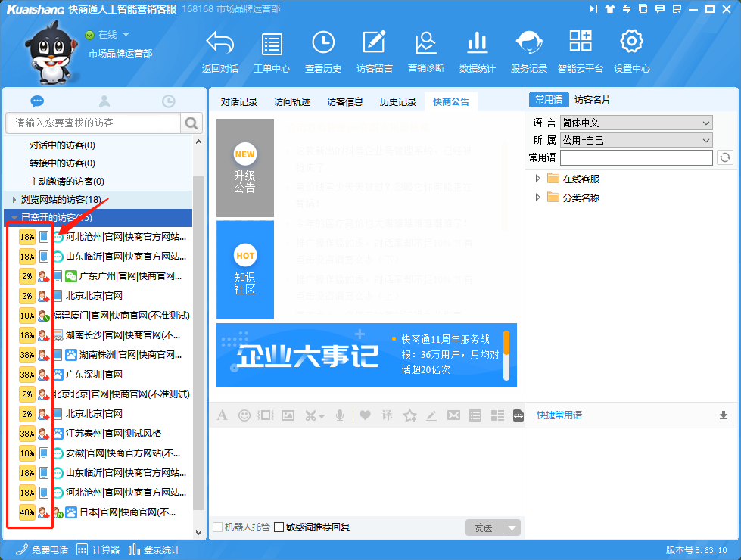Open the 在线 status dropdown arrow

click(126, 35)
